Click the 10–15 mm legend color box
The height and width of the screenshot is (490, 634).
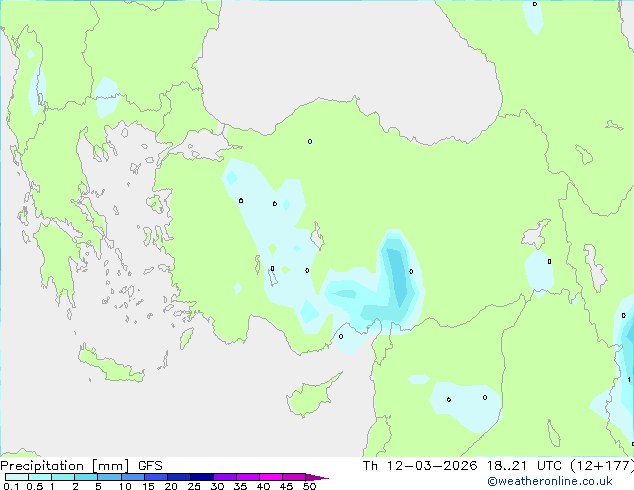(132, 477)
